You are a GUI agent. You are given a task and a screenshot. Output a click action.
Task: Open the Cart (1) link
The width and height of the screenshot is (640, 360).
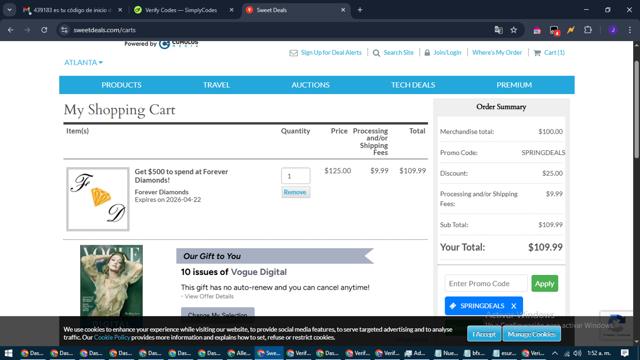[554, 53]
